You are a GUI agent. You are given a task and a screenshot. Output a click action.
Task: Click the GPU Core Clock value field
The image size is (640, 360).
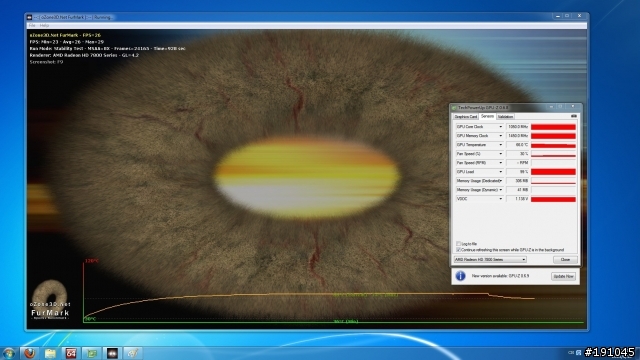pyautogui.click(x=518, y=127)
